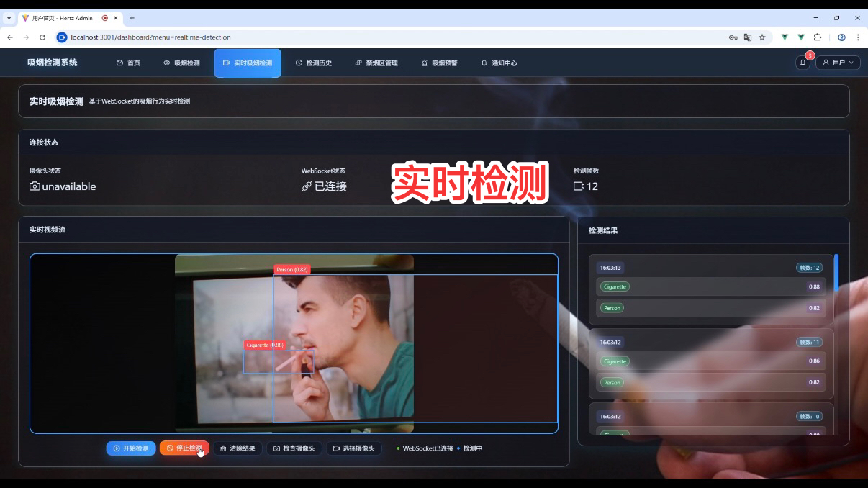The height and width of the screenshot is (488, 868).
Task: Close the Hertz Admin tab
Action: (x=116, y=18)
